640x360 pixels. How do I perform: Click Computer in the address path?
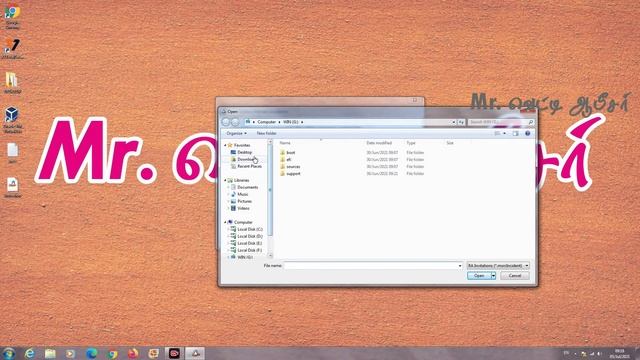point(267,122)
